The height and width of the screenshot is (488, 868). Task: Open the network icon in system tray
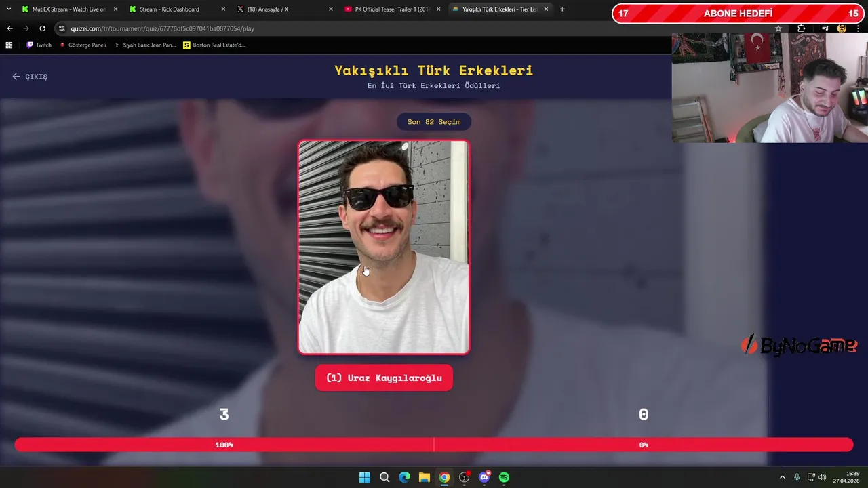click(x=811, y=477)
